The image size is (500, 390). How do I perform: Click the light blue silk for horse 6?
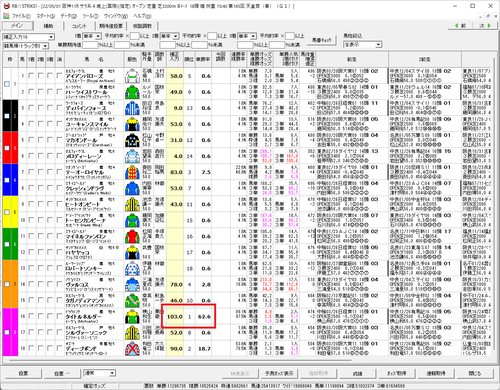click(132, 156)
